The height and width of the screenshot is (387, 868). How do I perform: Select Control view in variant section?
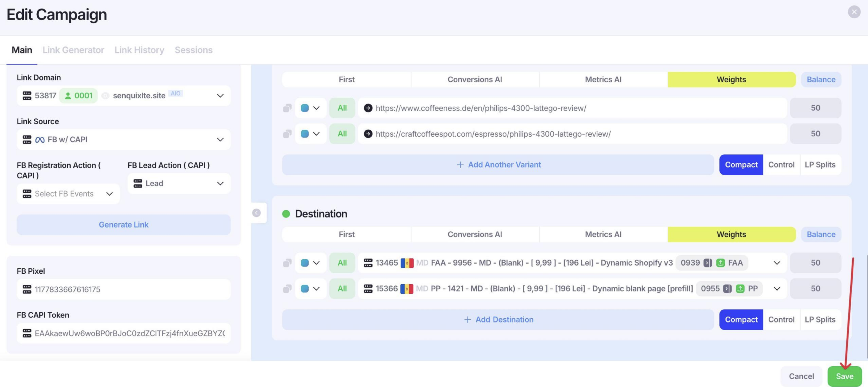pos(781,165)
